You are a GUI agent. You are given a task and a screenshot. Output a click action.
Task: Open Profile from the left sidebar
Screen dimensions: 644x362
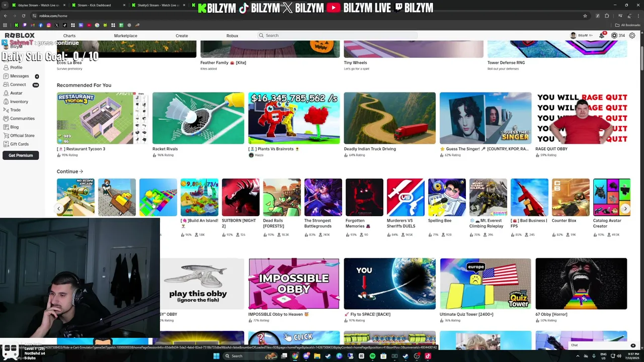(16, 67)
